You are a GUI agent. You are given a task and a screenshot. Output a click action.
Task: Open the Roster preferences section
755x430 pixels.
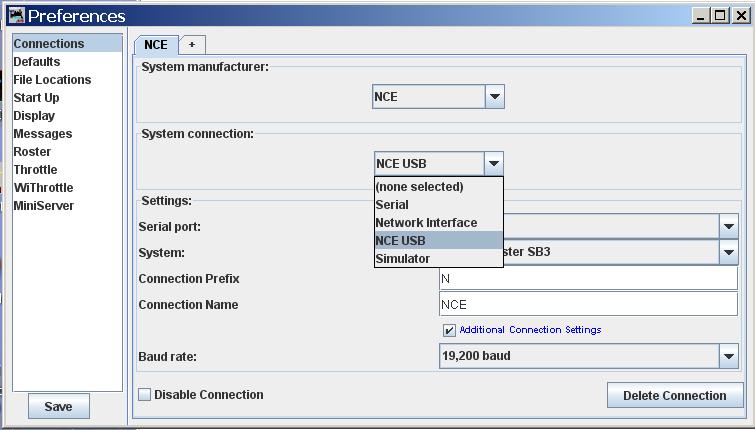[67, 152]
